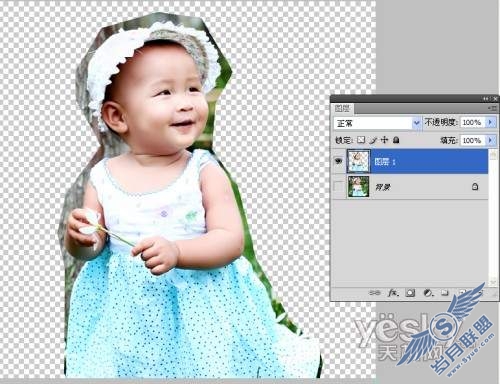
Task: Open the fx layer style menu
Action: pos(393,293)
